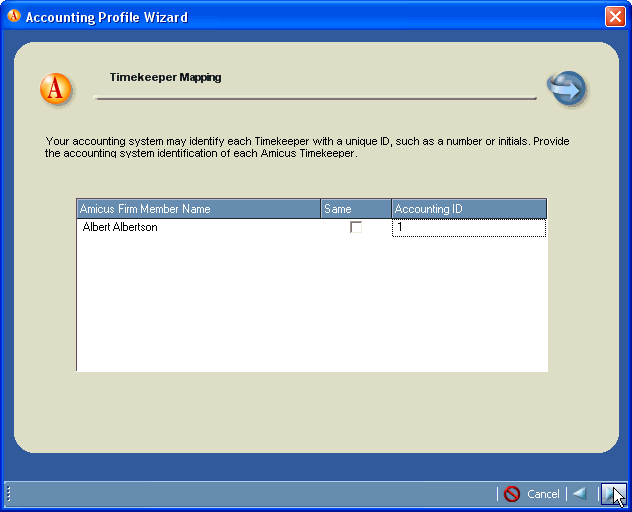Screen dimensions: 632x512
Task: Click the orange Amicus A logo
Action: pyautogui.click(x=56, y=89)
